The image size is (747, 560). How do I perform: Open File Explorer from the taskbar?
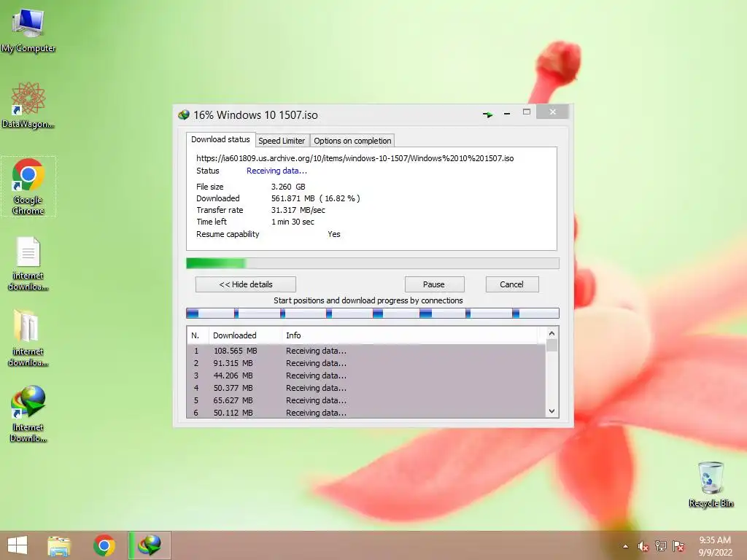pos(59,545)
